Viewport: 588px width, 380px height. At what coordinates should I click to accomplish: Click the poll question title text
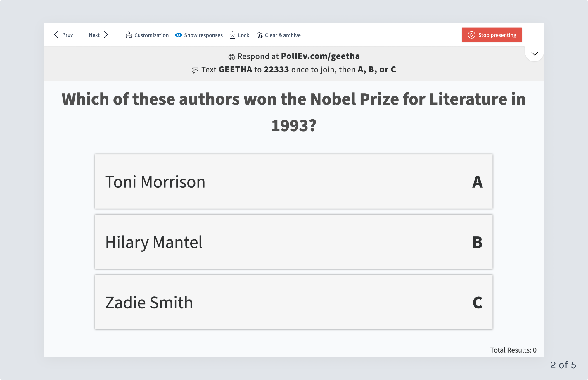click(x=294, y=112)
